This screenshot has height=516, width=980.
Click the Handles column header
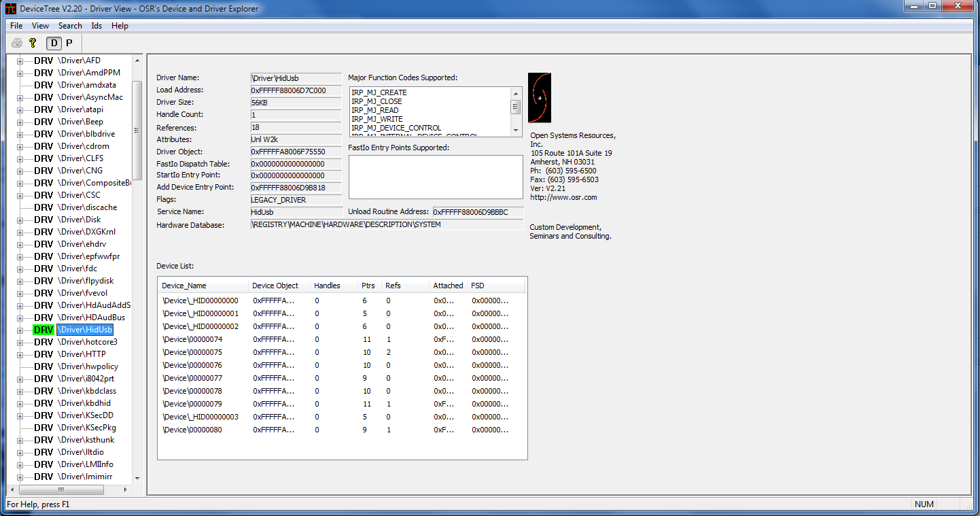[327, 286]
